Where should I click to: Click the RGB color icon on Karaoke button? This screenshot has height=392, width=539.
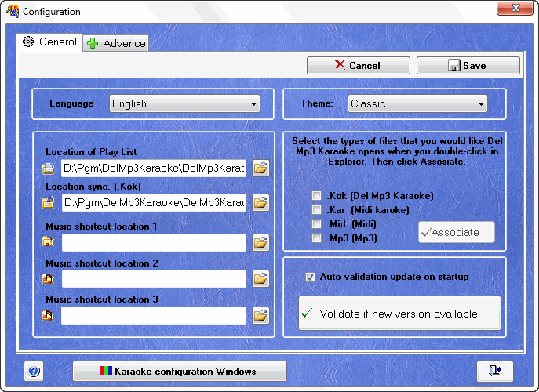pos(106,371)
